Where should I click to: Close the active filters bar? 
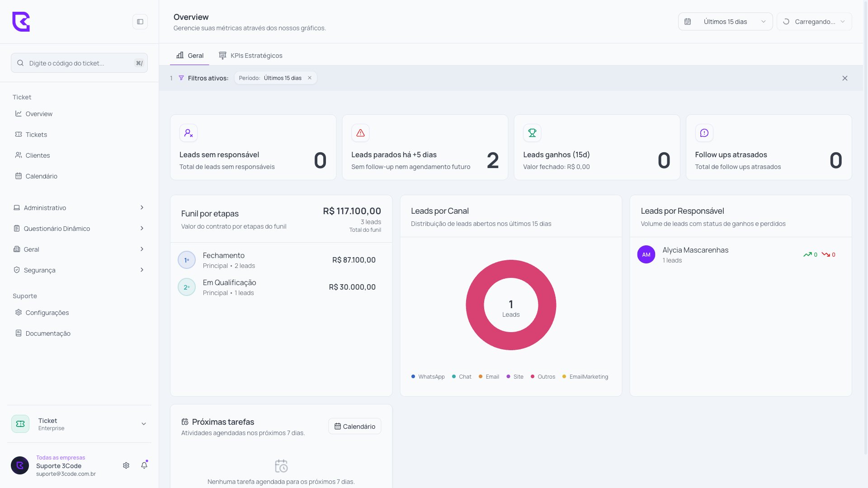(845, 78)
